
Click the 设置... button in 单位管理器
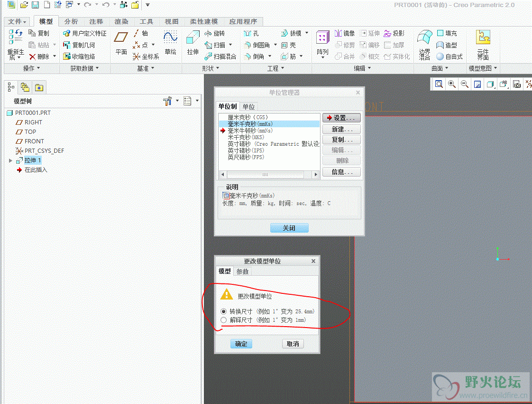(341, 118)
